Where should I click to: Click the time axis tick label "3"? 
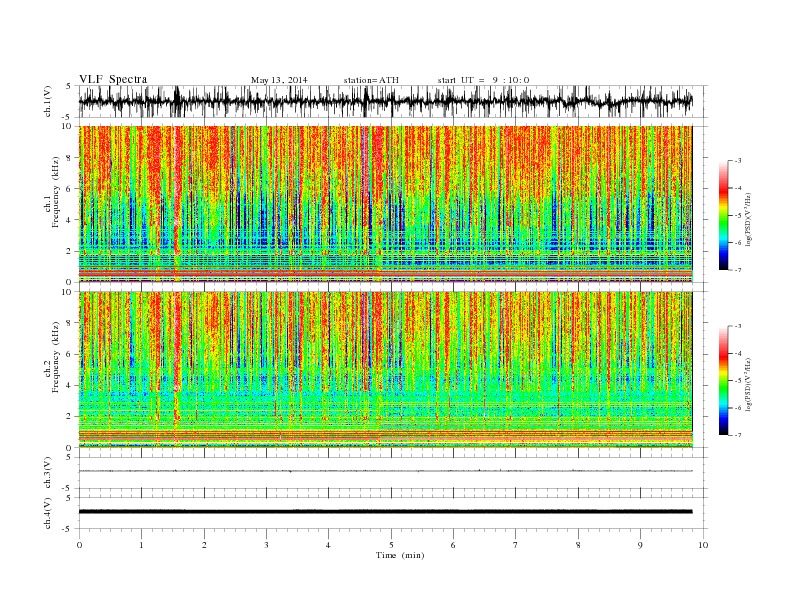tap(267, 545)
